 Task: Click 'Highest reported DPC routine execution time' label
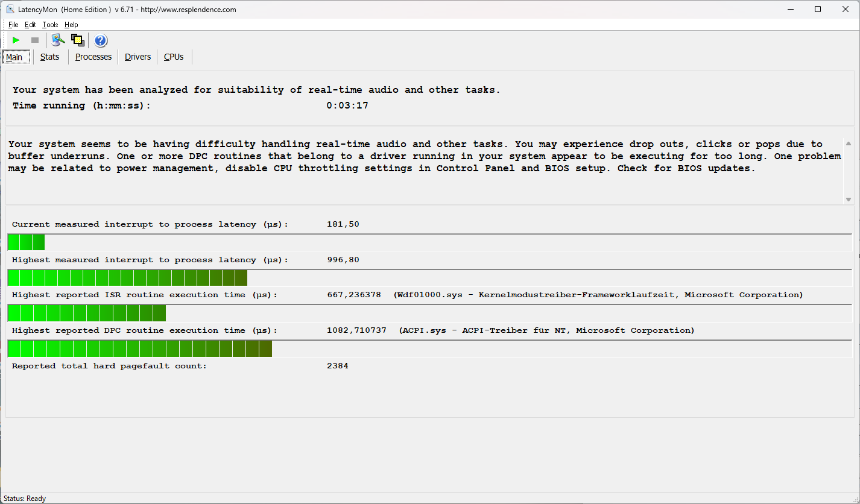click(x=145, y=330)
